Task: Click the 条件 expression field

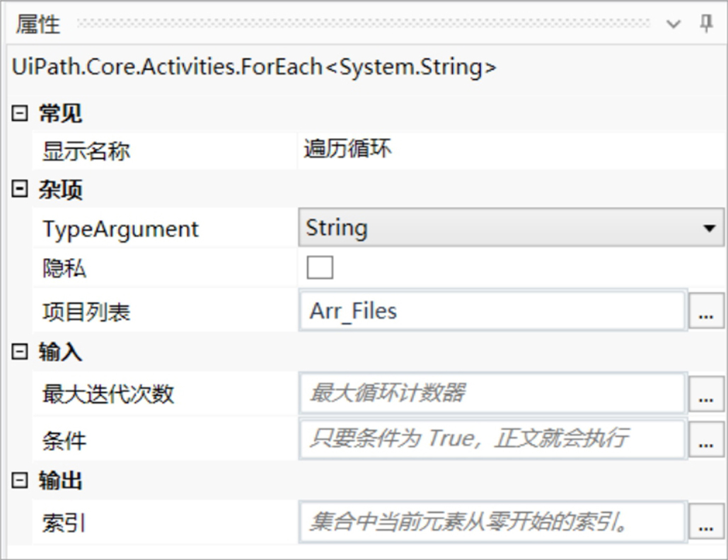Action: click(493, 439)
